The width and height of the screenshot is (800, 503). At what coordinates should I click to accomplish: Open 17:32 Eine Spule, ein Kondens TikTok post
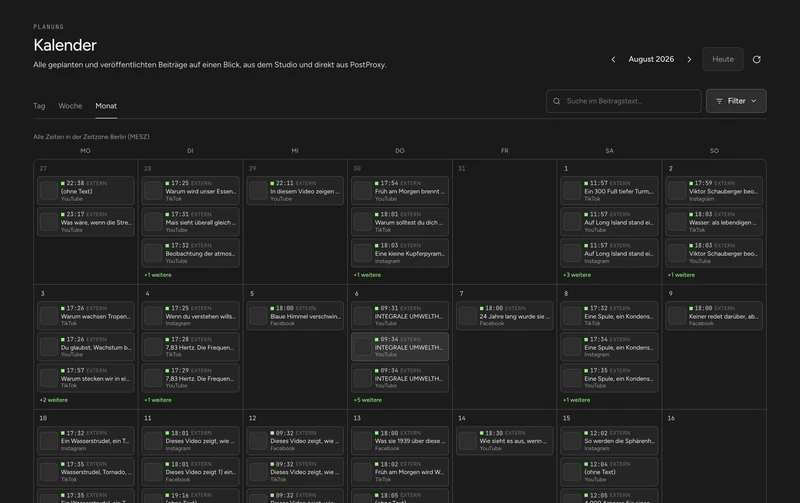click(609, 316)
